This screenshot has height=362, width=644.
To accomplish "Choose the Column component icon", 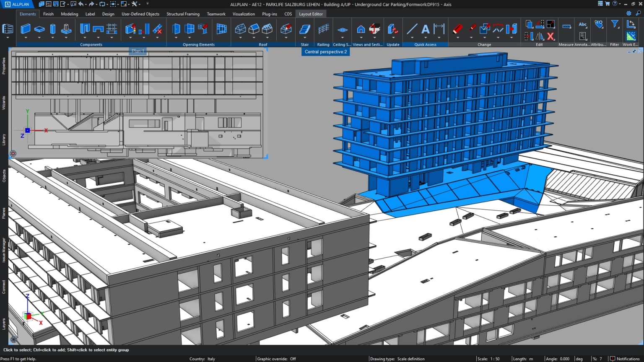I will point(53,29).
